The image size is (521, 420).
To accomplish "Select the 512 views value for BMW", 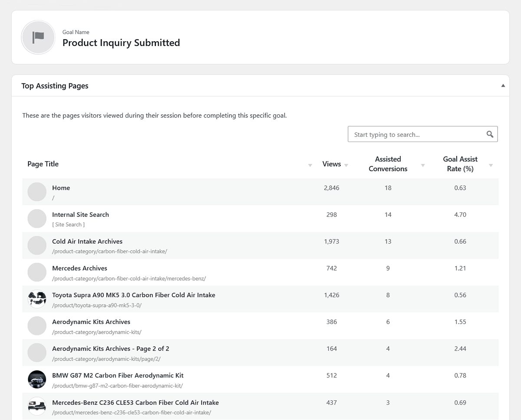I will coord(332,375).
